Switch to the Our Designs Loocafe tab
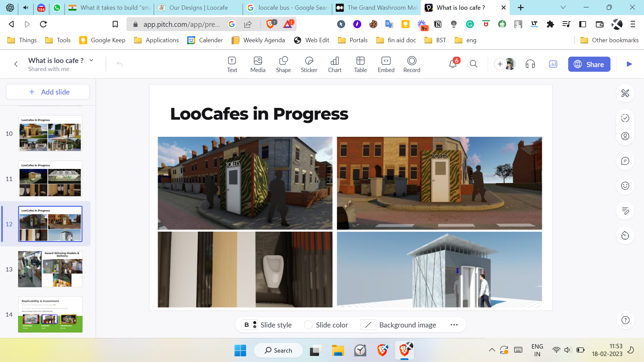644x362 pixels. click(x=198, y=7)
